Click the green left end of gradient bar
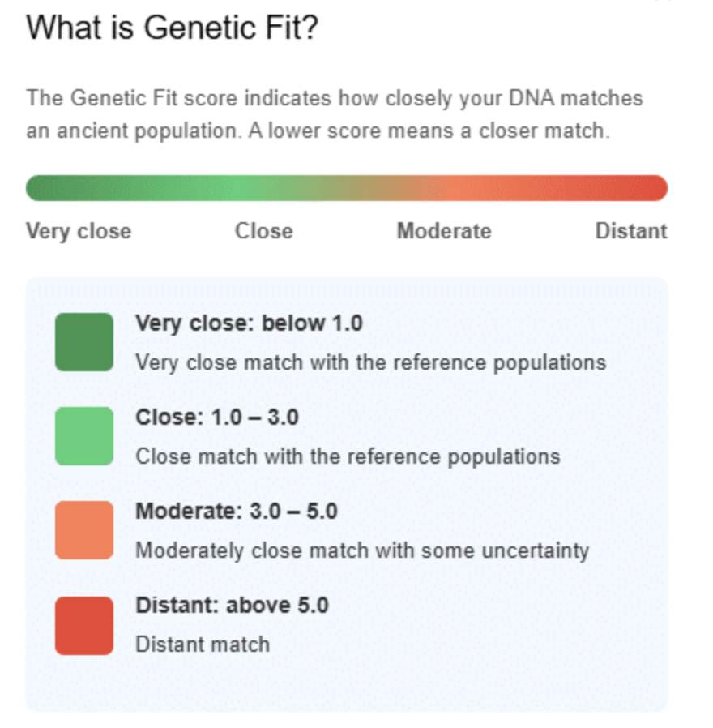 click(41, 188)
